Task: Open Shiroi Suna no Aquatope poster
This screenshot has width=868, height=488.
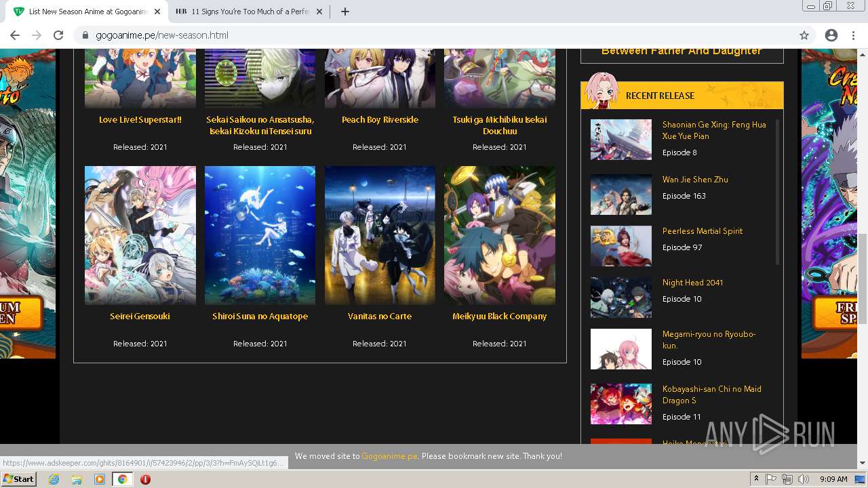Action: coord(260,235)
